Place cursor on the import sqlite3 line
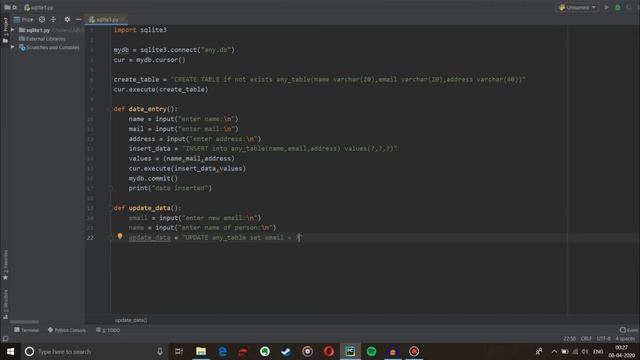This screenshot has height=360, width=640. [x=140, y=30]
